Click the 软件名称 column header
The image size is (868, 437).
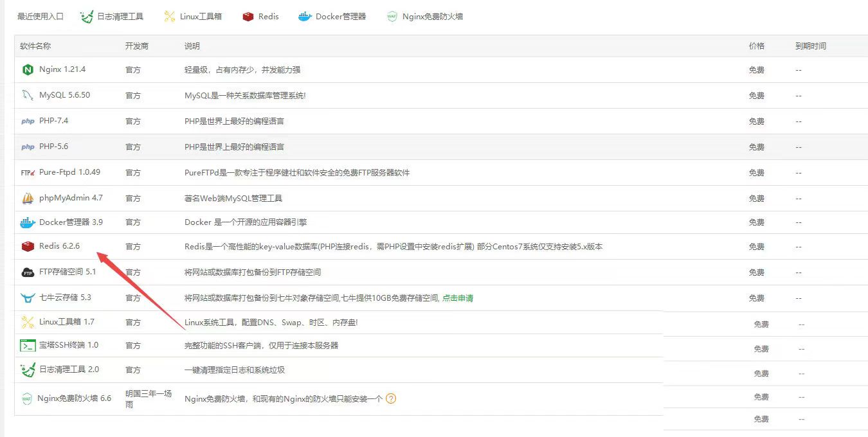tap(35, 46)
